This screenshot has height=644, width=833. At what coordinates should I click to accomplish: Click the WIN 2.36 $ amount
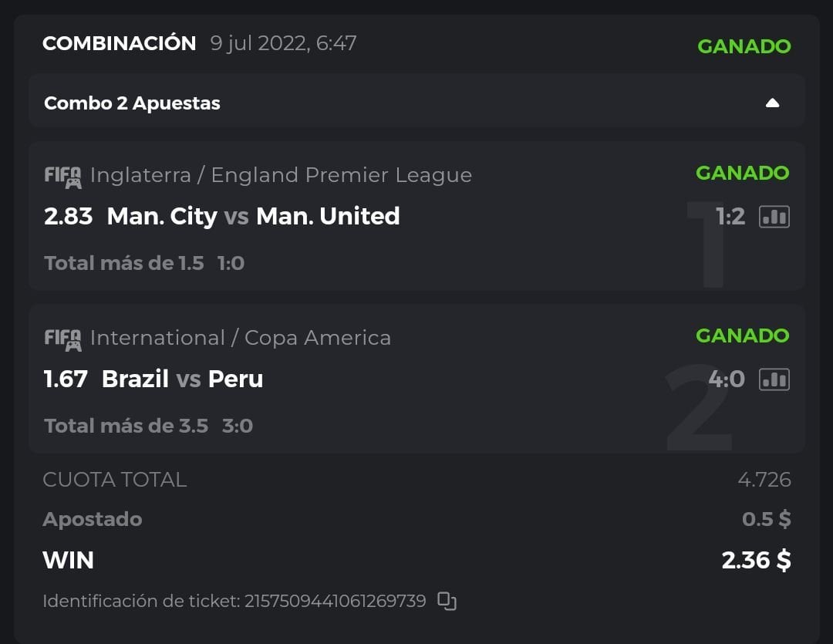[x=756, y=560]
